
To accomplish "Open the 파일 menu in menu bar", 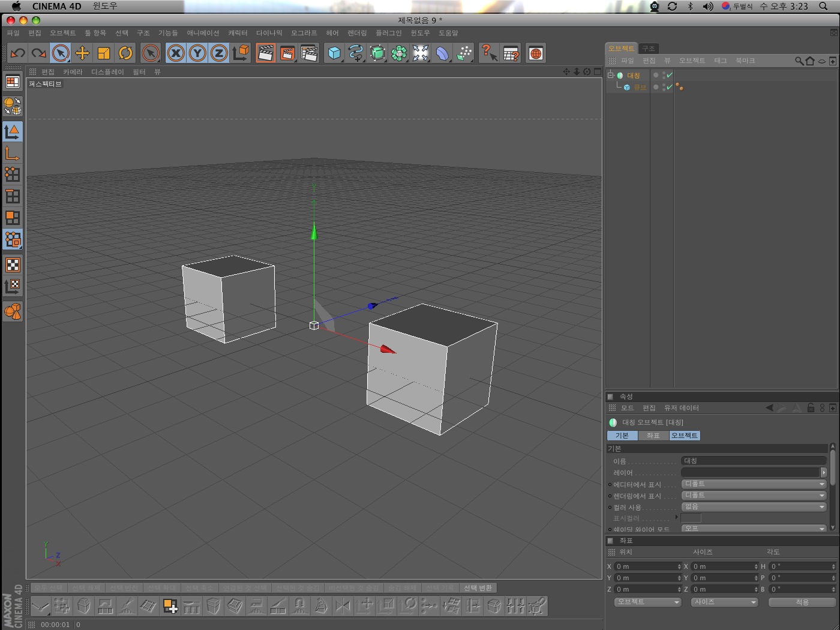I will coord(13,33).
